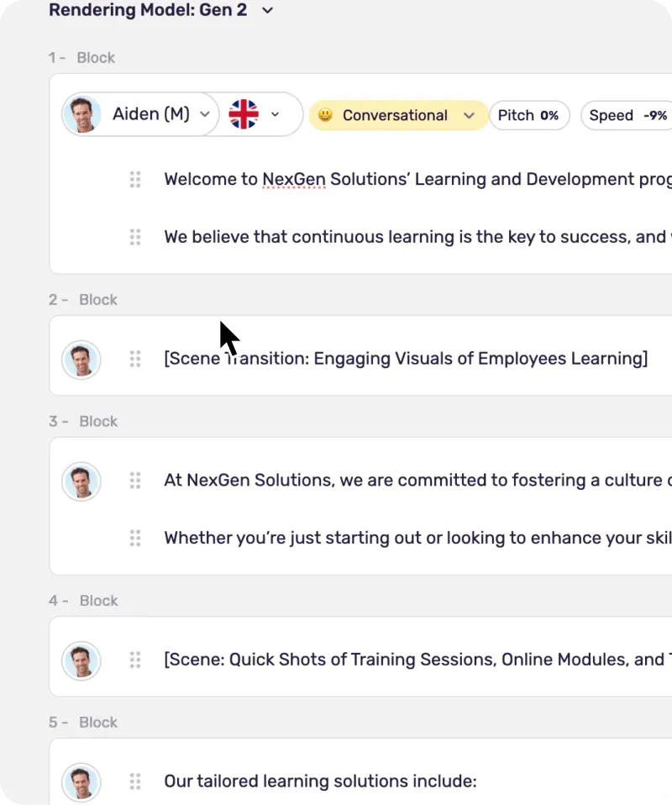Click the avatar icon in block 5
This screenshot has width=672, height=805.
(x=82, y=782)
